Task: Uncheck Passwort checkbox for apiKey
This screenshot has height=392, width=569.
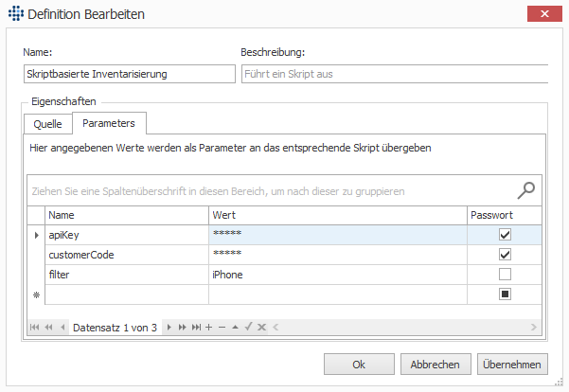Action: [x=505, y=235]
